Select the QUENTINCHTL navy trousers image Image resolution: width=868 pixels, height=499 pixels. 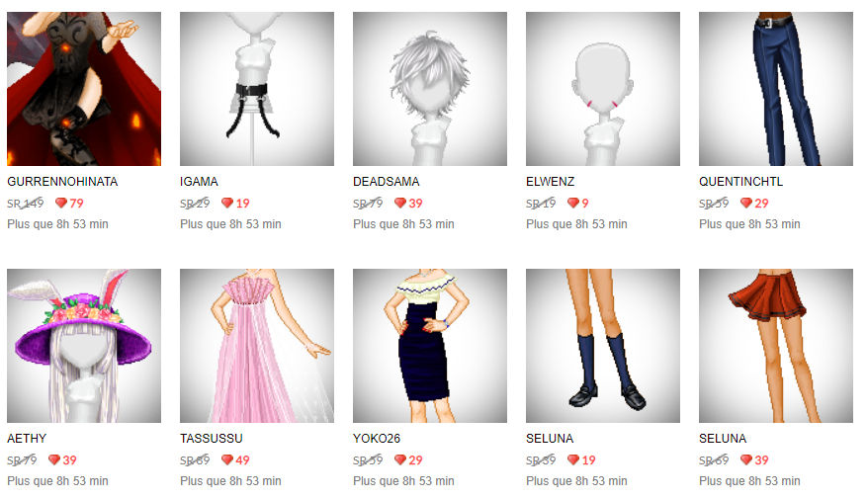(x=776, y=89)
